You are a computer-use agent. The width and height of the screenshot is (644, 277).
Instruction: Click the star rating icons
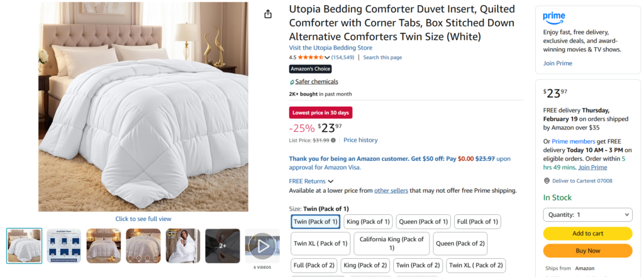click(311, 57)
